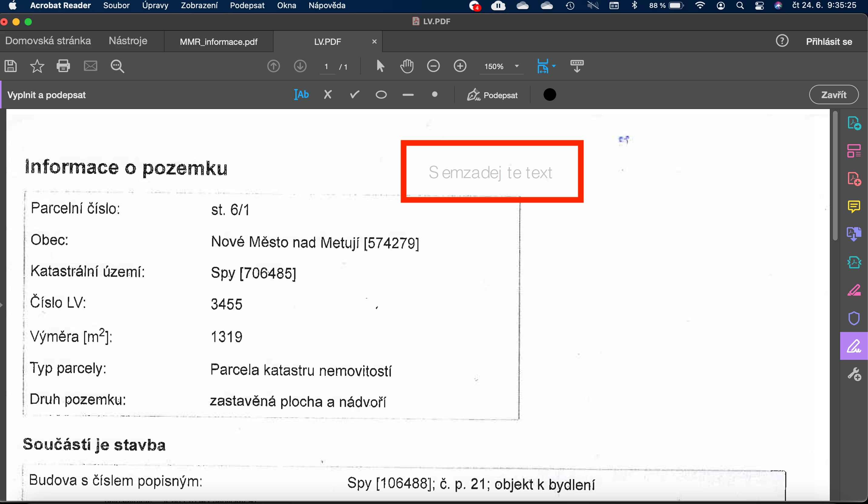Open the fit-to-width page display dropdown
Image resolution: width=868 pixels, height=504 pixels.
tap(554, 66)
